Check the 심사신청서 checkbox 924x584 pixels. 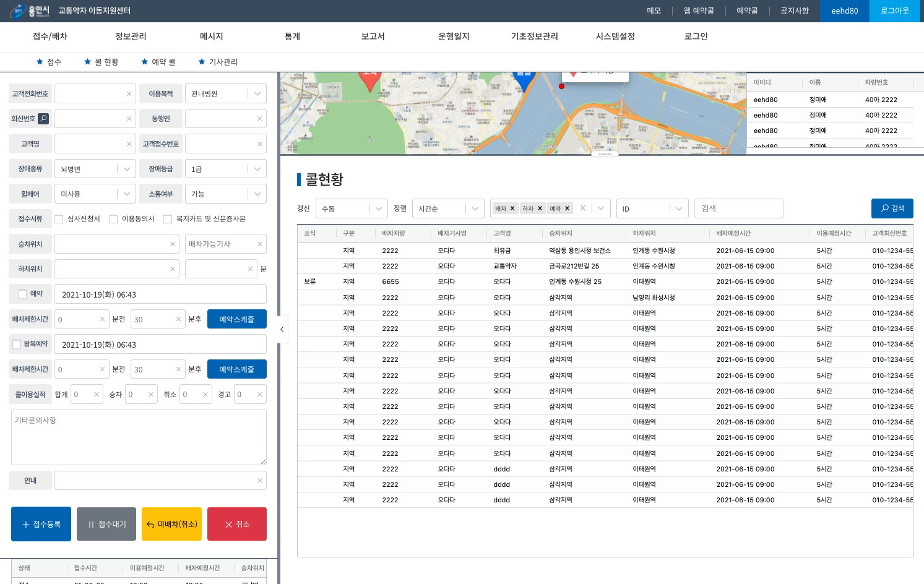point(59,219)
